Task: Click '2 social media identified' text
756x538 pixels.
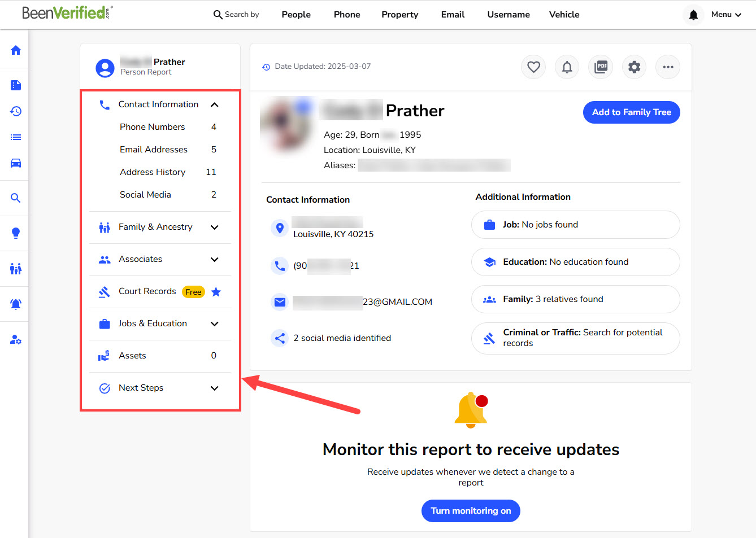Action: pos(342,338)
